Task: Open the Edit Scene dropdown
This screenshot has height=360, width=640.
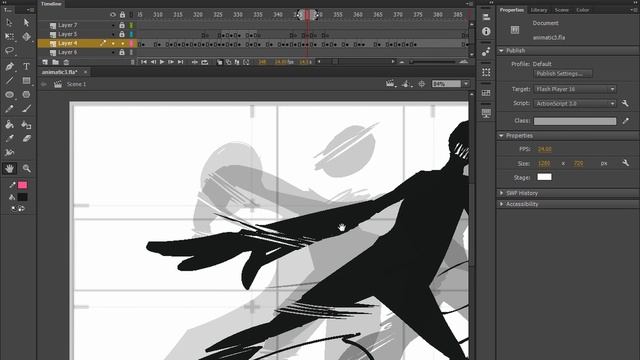Action: coord(391,84)
